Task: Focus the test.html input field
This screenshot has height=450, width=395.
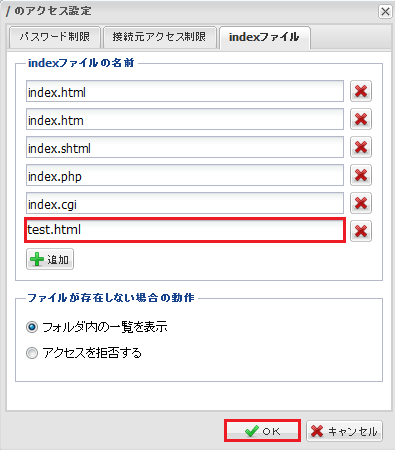Action: [185, 230]
